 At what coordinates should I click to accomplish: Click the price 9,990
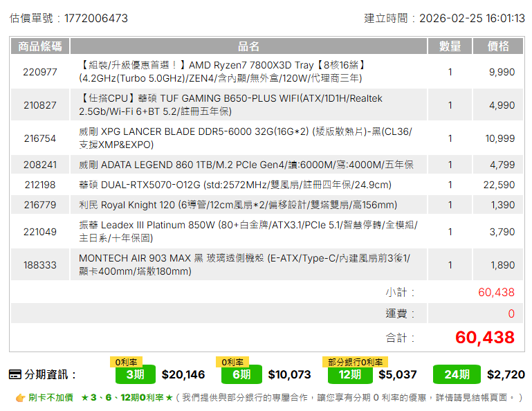(502, 72)
